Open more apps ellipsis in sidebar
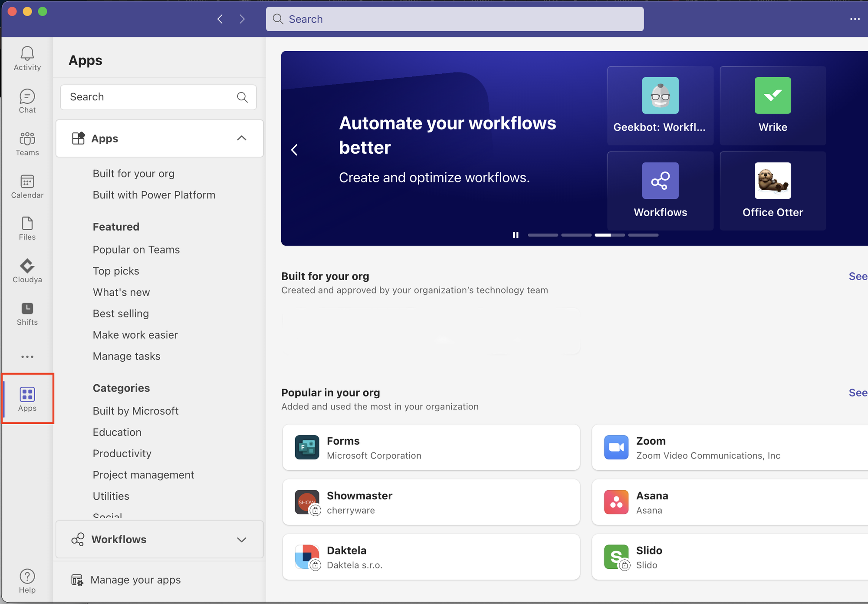Viewport: 868px width, 604px height. click(x=27, y=356)
